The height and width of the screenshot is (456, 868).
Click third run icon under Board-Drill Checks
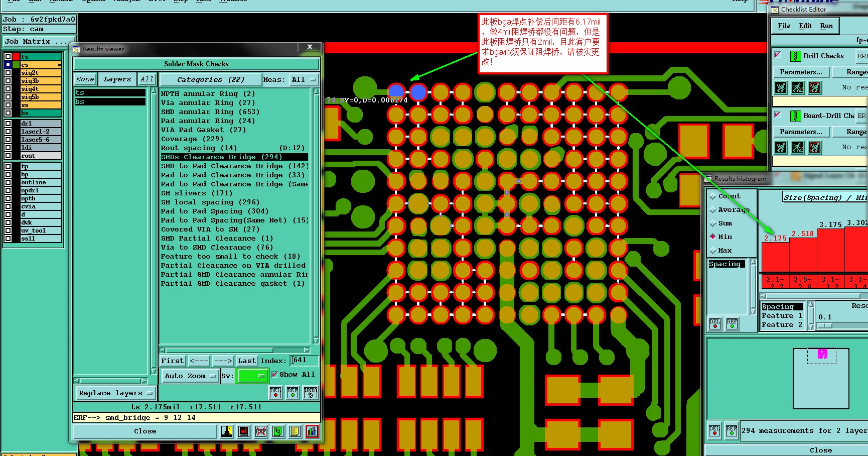pos(815,147)
